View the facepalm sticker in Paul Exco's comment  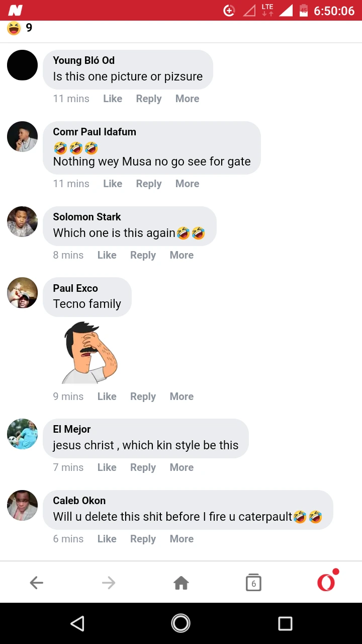pos(90,352)
